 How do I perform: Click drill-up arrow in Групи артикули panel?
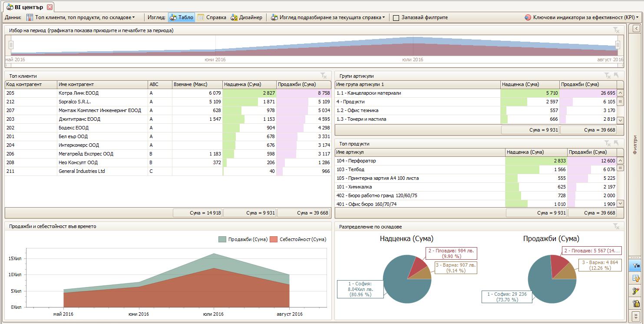click(616, 76)
